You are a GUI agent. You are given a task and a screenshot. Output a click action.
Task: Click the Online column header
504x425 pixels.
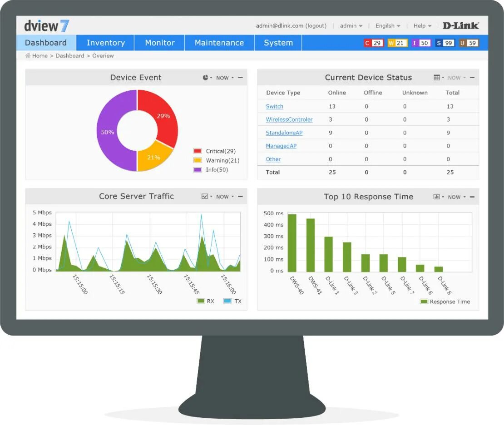[337, 93]
